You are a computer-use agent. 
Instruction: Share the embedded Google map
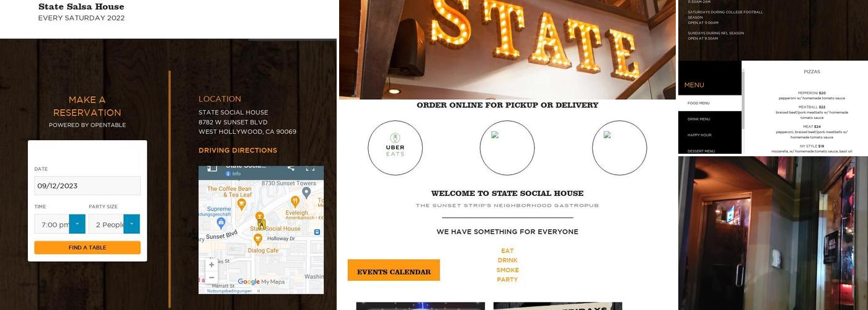coord(291,167)
